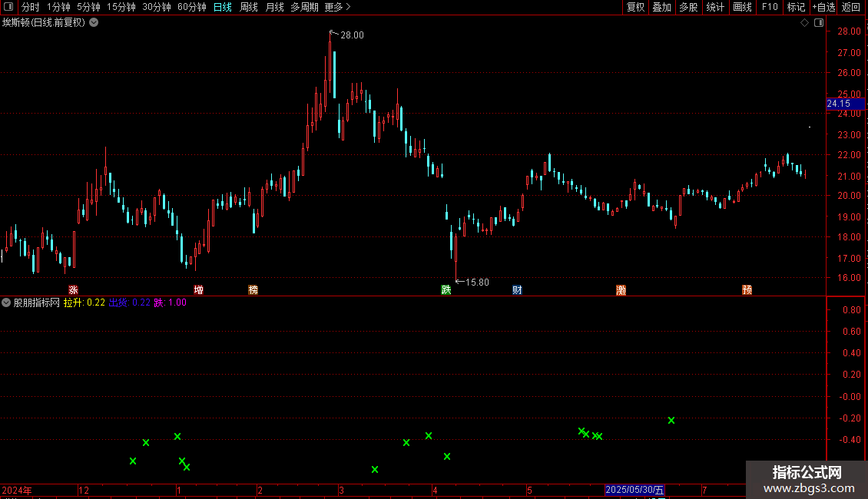Viewport: 868px width, 499px height.
Task: Click the 埃斯顿(日线.前复权) chart title
Action: point(44,23)
